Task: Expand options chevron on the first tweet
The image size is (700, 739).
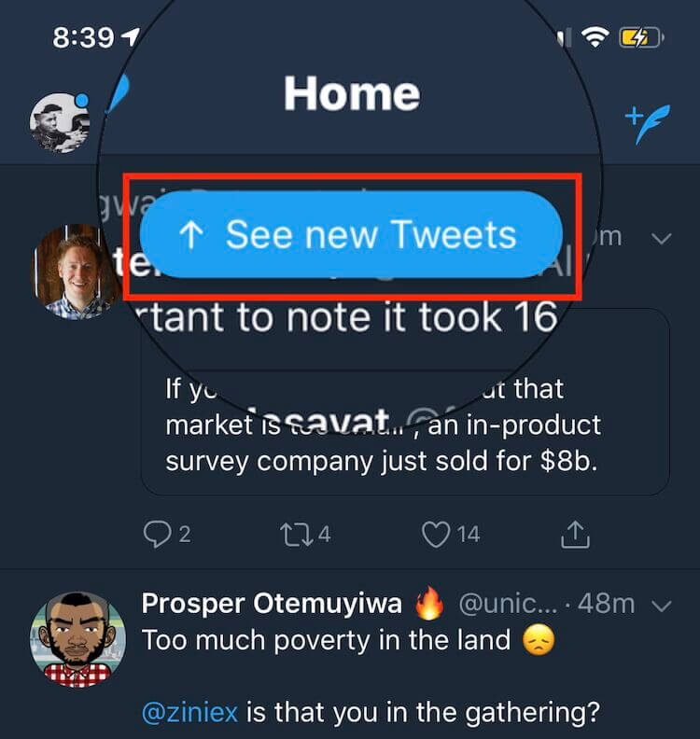Action: pyautogui.click(x=661, y=239)
